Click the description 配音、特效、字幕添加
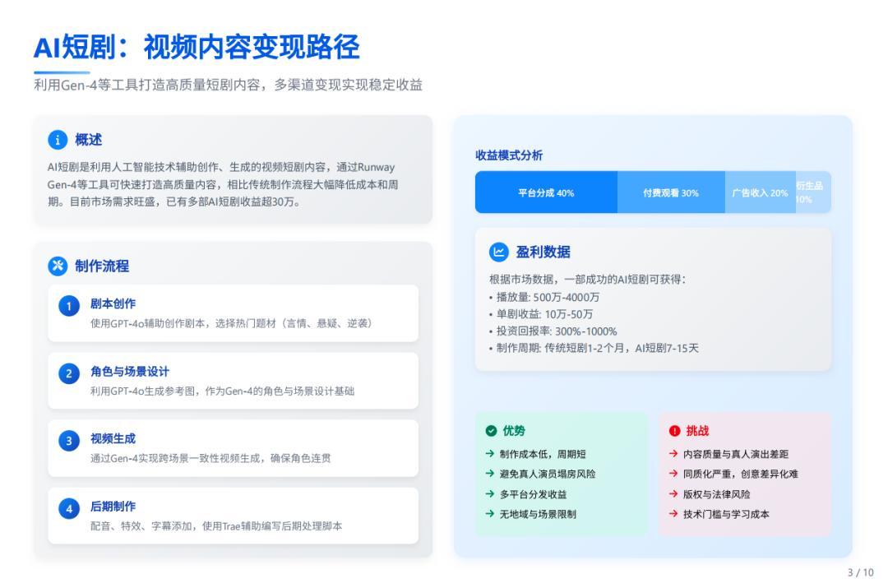 tap(216, 526)
